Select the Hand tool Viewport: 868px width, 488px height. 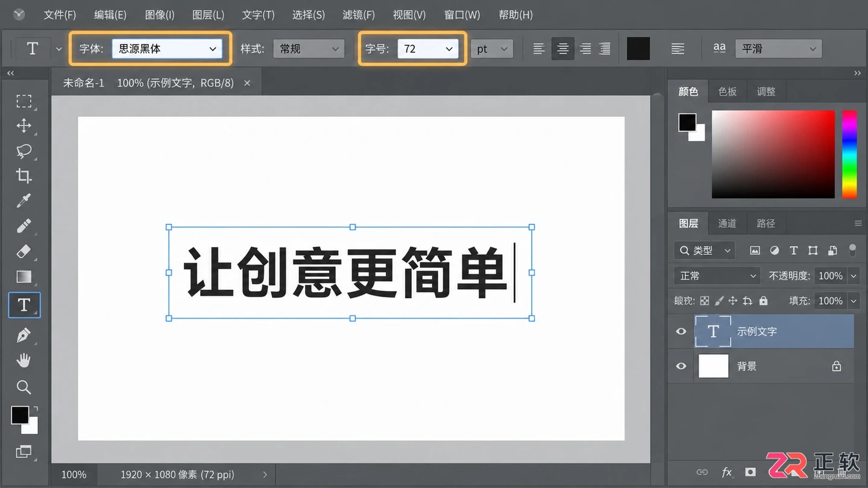point(24,360)
